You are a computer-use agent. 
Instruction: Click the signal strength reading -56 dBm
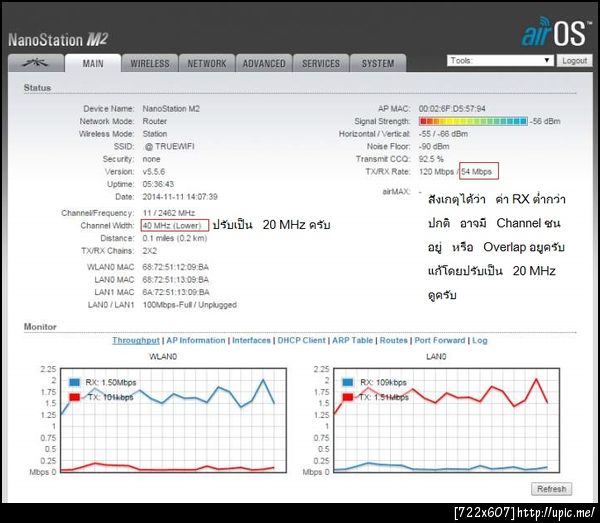point(545,121)
